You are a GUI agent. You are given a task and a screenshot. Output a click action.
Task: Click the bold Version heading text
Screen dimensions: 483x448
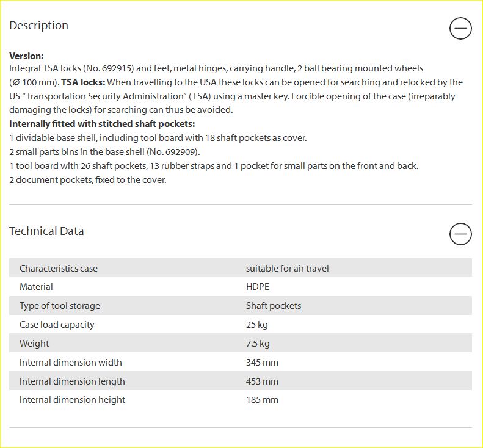point(26,56)
